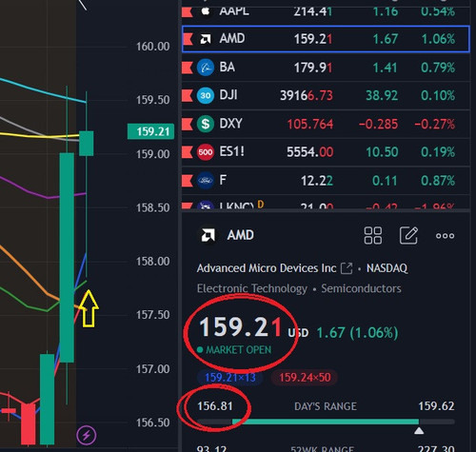Click the AMD logo in watchlist row

(x=206, y=39)
